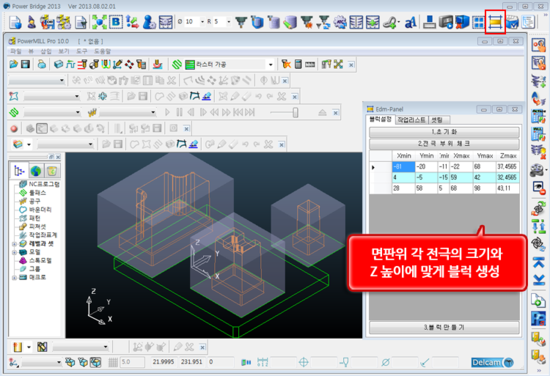
Task: Click the save floppy disk icon in PowerMILL main toolbar
Action: point(25,64)
